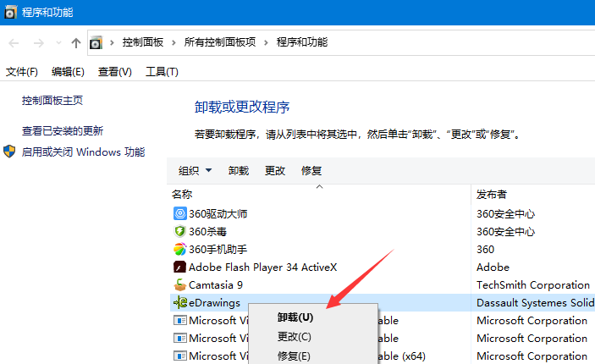The height and width of the screenshot is (364, 595).
Task: Select the eDrawings program name
Action: coord(214,303)
